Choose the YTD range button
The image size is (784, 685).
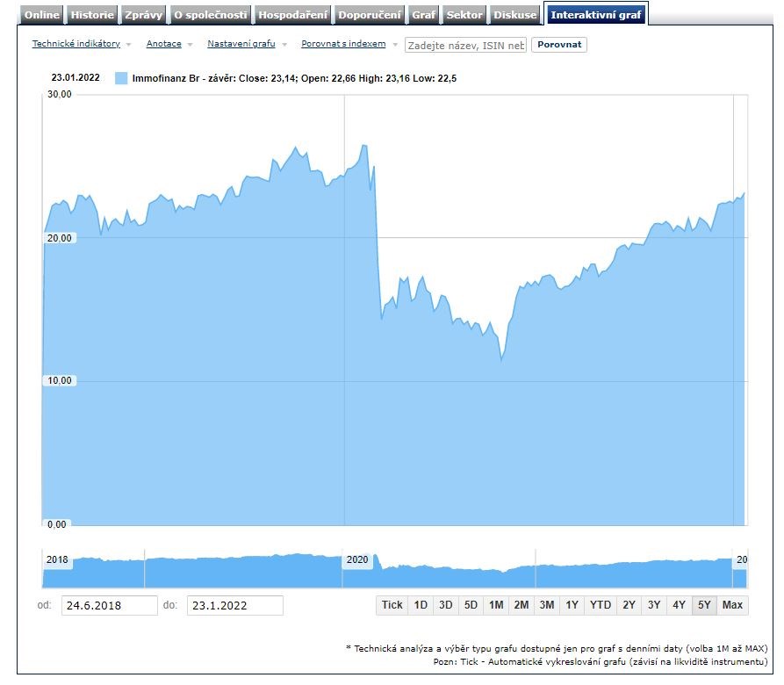pyautogui.click(x=601, y=605)
